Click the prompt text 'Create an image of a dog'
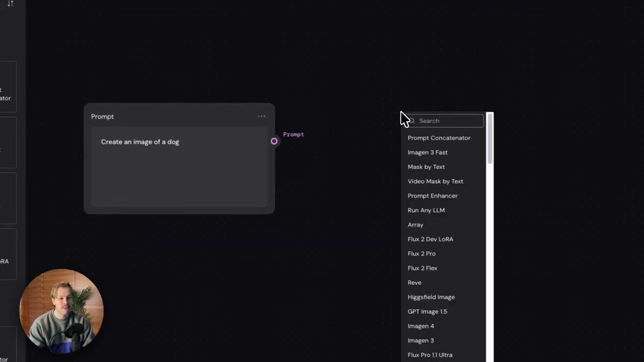 pyautogui.click(x=140, y=142)
